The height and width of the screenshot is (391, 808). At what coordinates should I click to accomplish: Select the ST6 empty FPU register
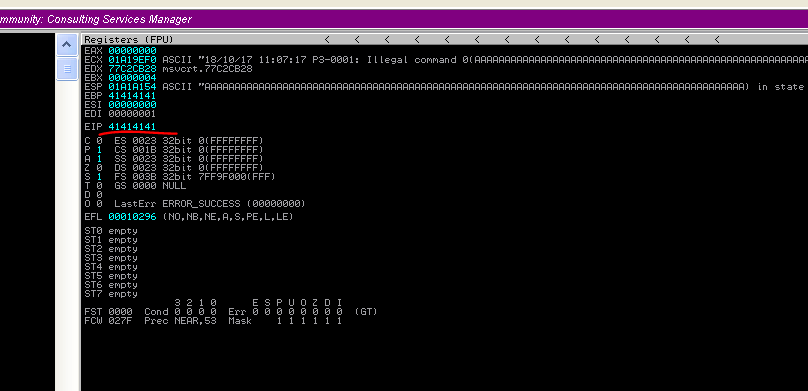click(x=111, y=285)
